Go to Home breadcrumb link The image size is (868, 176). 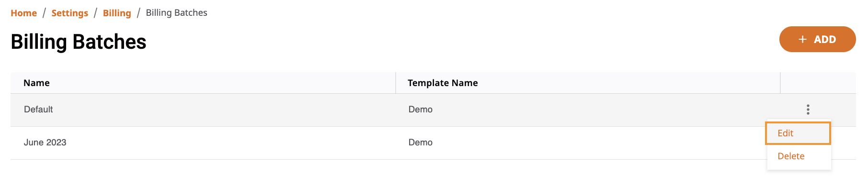click(24, 13)
